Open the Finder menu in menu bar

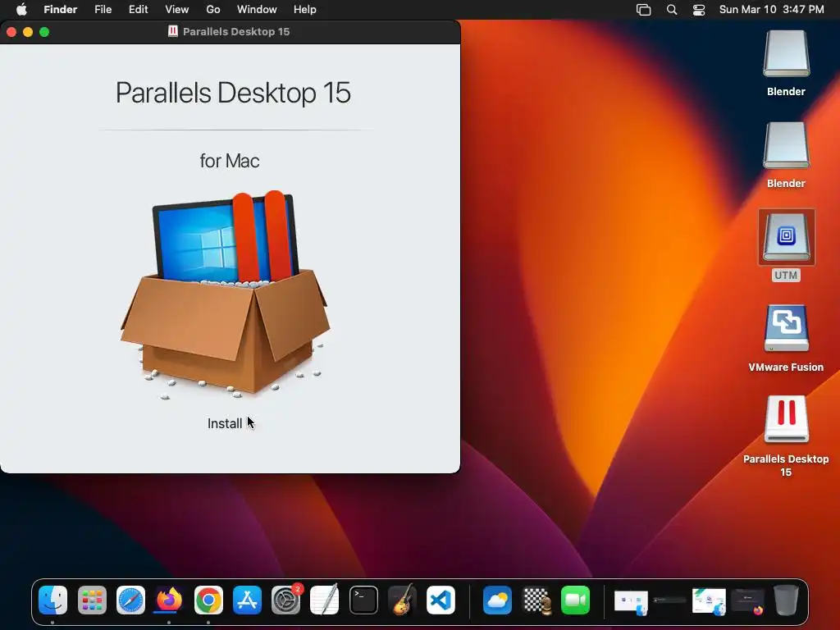[x=60, y=9]
